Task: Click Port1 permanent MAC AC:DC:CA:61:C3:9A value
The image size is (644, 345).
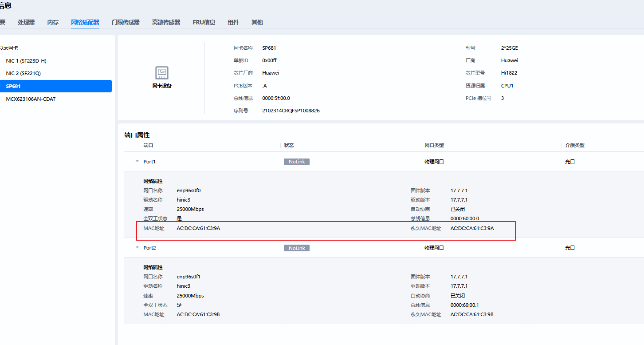Action: (x=472, y=228)
